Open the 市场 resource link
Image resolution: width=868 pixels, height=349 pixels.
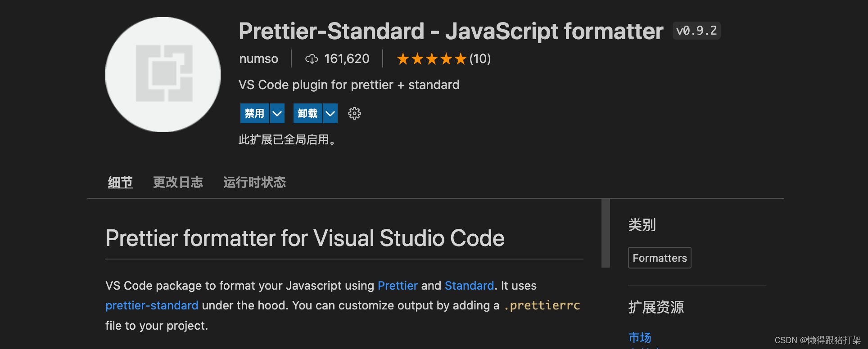[x=640, y=337]
